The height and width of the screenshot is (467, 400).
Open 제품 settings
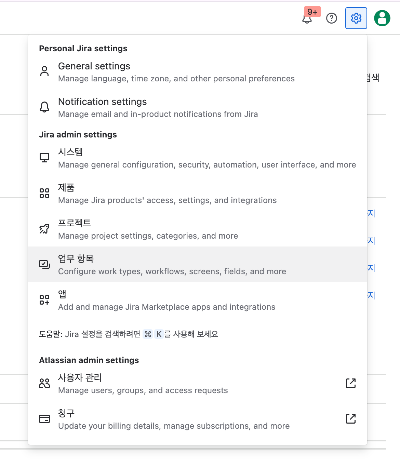pos(197,193)
